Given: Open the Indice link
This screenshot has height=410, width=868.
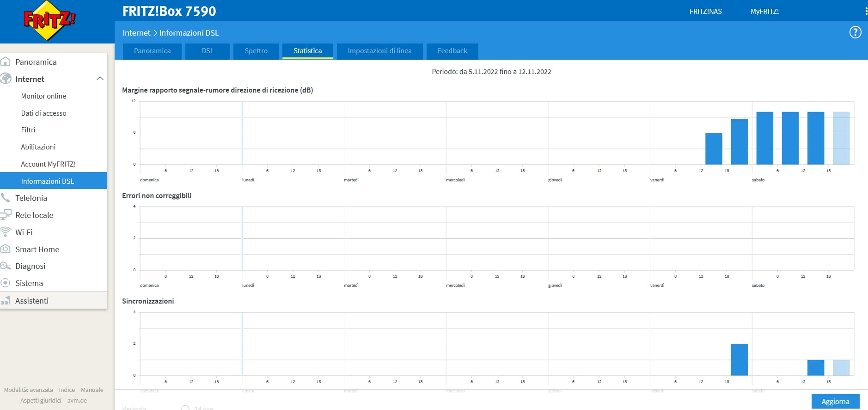Looking at the screenshot, I should (x=67, y=390).
